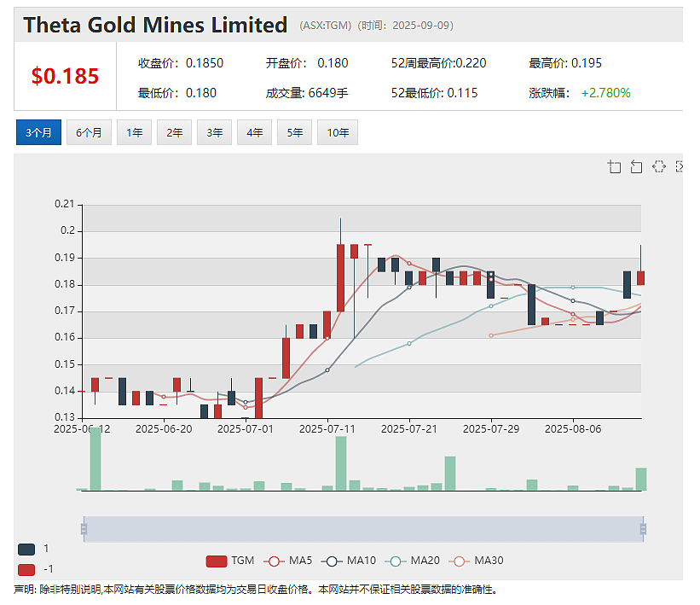This screenshot has width=700, height=605.
Task: Click the tallest volume bar near 2025-06-12
Action: pos(95,459)
